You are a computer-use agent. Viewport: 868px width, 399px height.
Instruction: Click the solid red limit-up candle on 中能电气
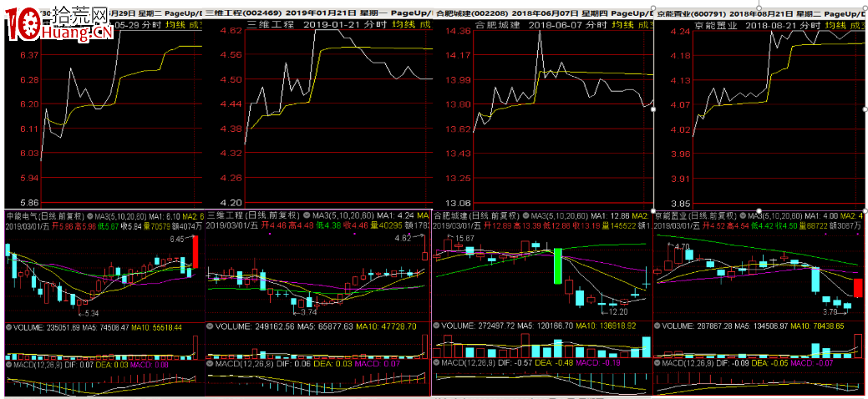(x=195, y=252)
